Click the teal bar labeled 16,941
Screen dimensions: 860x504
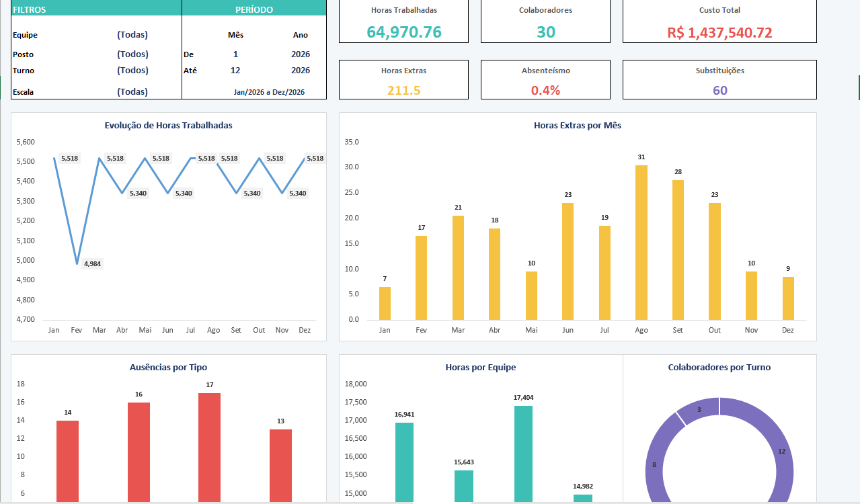[x=405, y=462]
